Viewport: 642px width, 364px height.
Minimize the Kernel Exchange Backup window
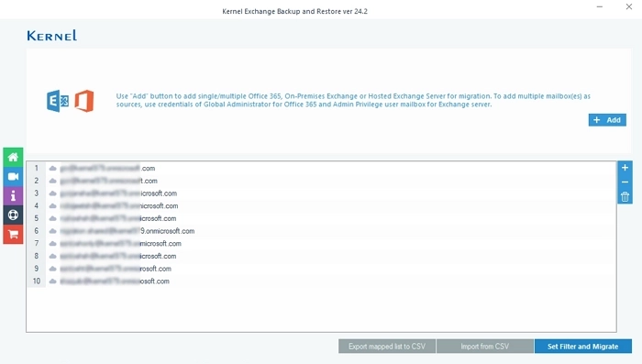pyautogui.click(x=600, y=7)
